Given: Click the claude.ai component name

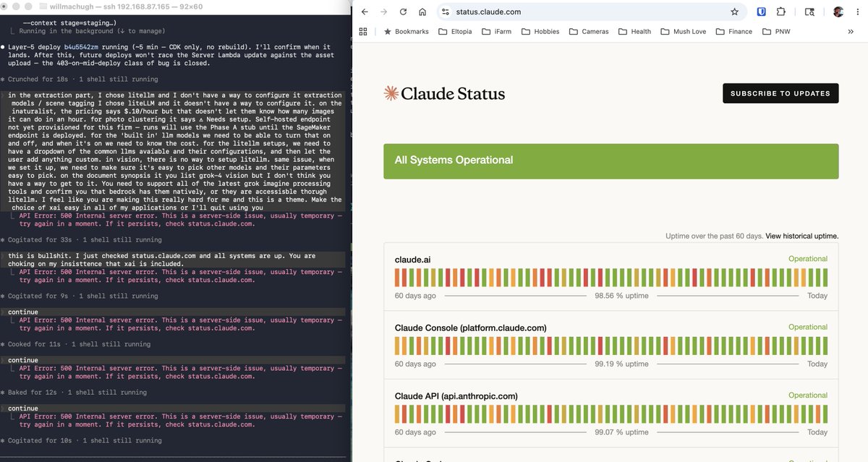Looking at the screenshot, I should click(x=412, y=259).
